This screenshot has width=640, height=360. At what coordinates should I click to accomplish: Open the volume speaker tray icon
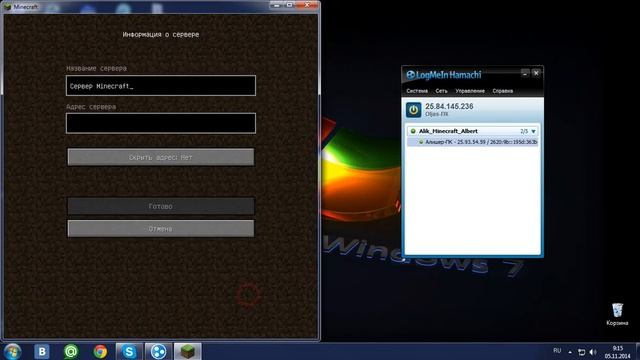(593, 352)
